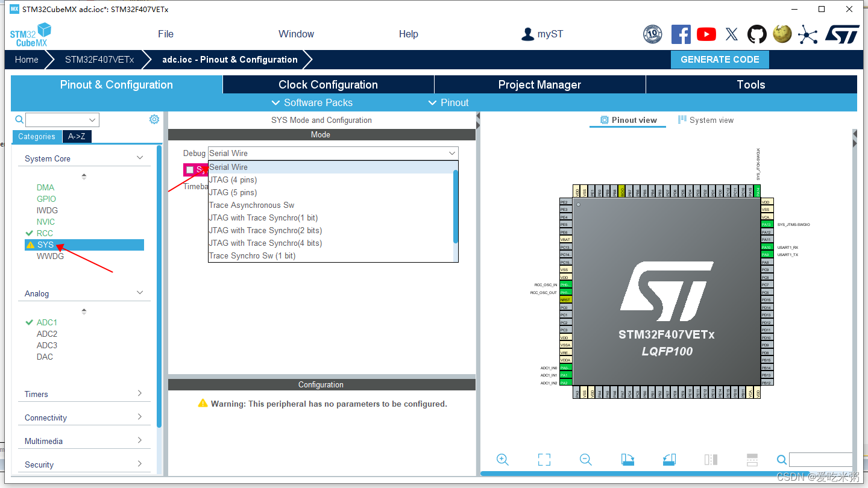Toggle the checkbox below Debug dropdown
Viewport: 868px width, 488px height.
pos(190,170)
